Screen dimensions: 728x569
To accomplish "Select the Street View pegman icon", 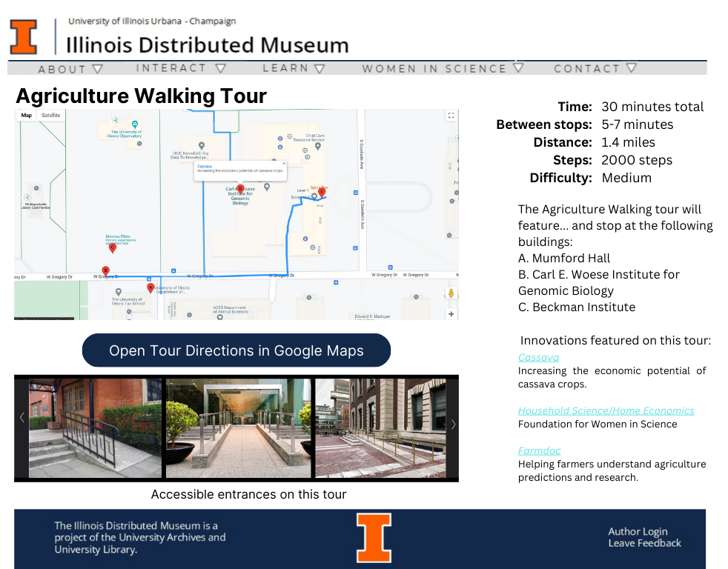I will pyautogui.click(x=451, y=293).
